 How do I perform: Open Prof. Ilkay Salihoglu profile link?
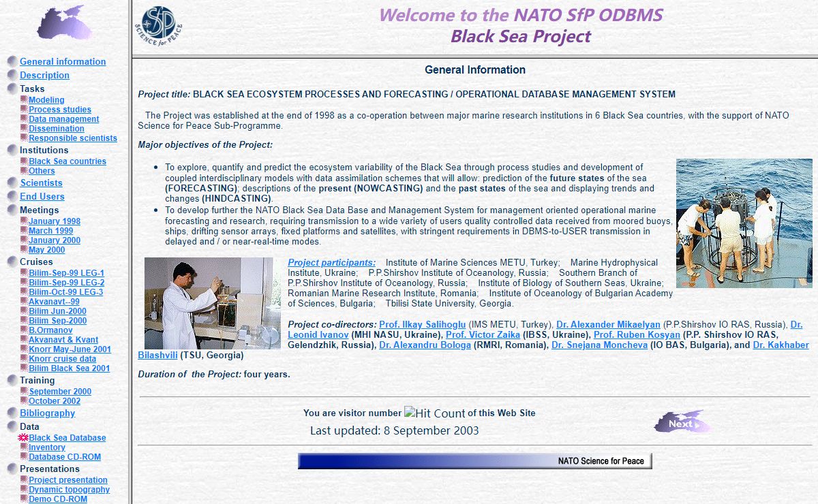coord(423,324)
